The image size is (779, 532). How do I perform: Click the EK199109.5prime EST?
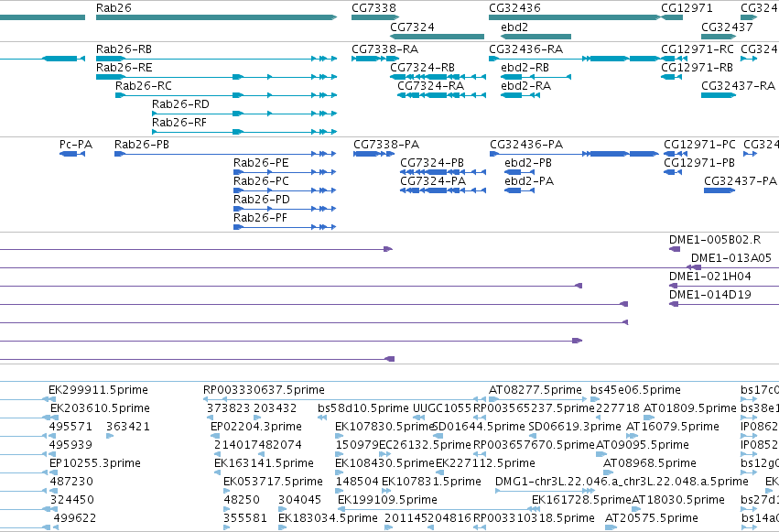click(438, 509)
